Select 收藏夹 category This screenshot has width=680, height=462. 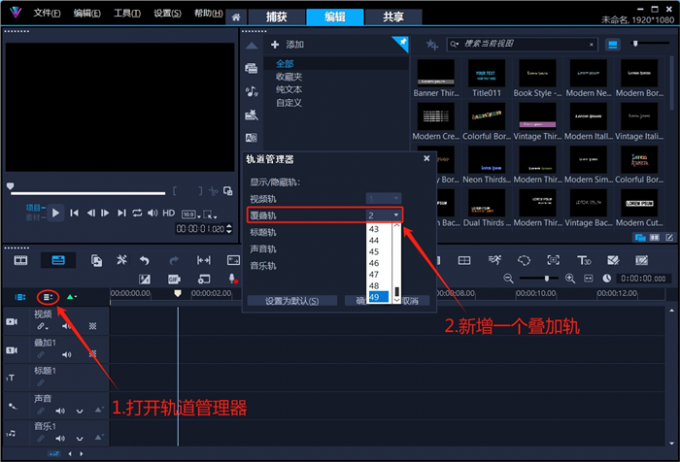[x=289, y=77]
